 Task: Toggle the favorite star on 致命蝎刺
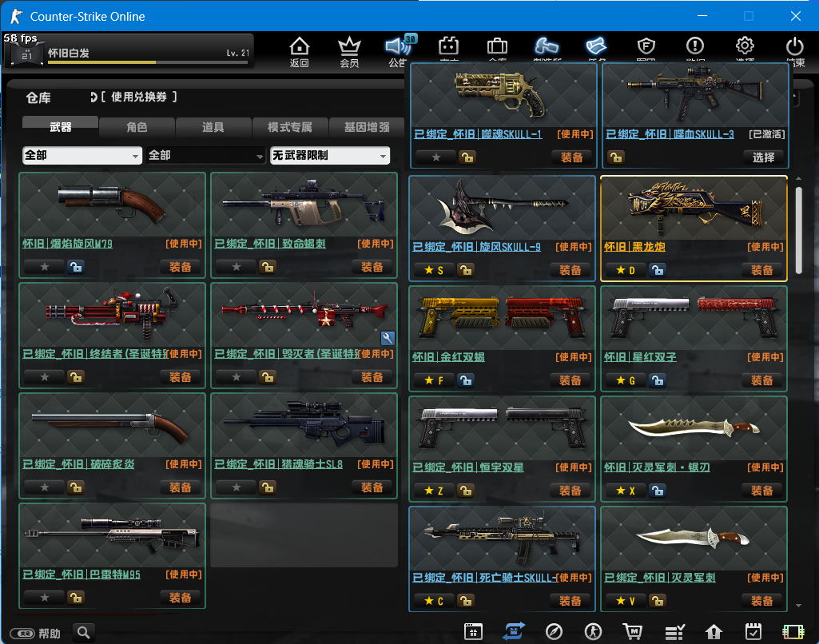tap(237, 268)
